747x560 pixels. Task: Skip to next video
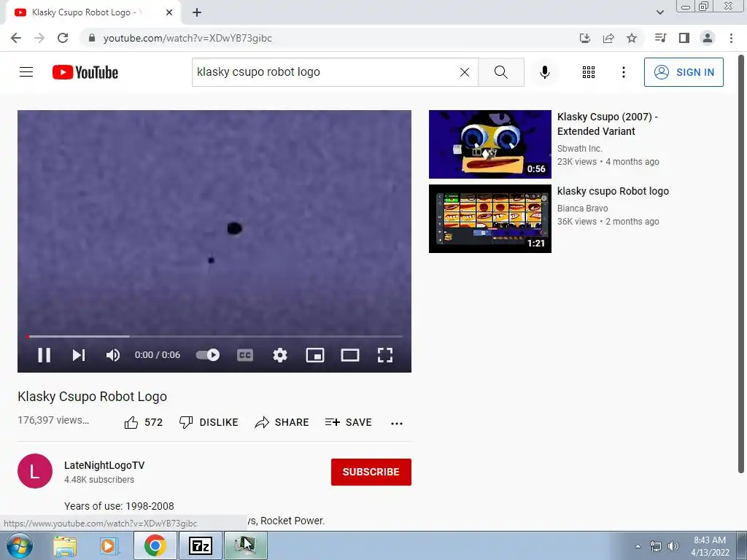(x=79, y=355)
